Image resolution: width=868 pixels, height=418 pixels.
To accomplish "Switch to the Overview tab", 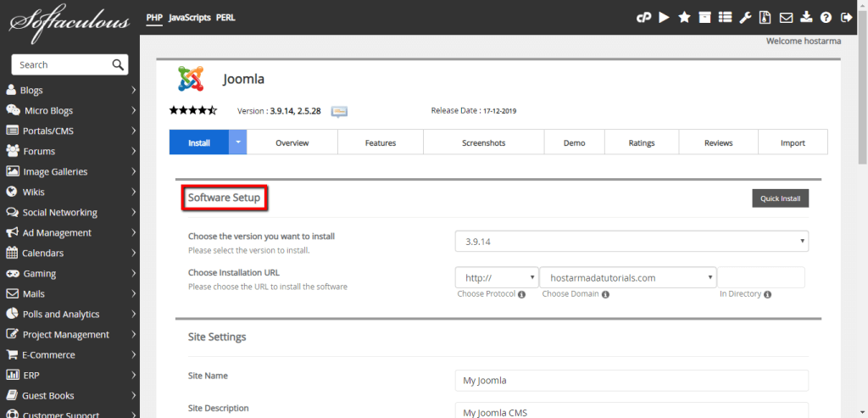I will coord(292,142).
